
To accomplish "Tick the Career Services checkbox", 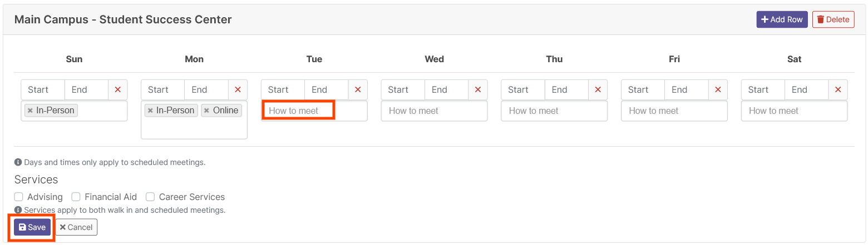I will click(150, 197).
